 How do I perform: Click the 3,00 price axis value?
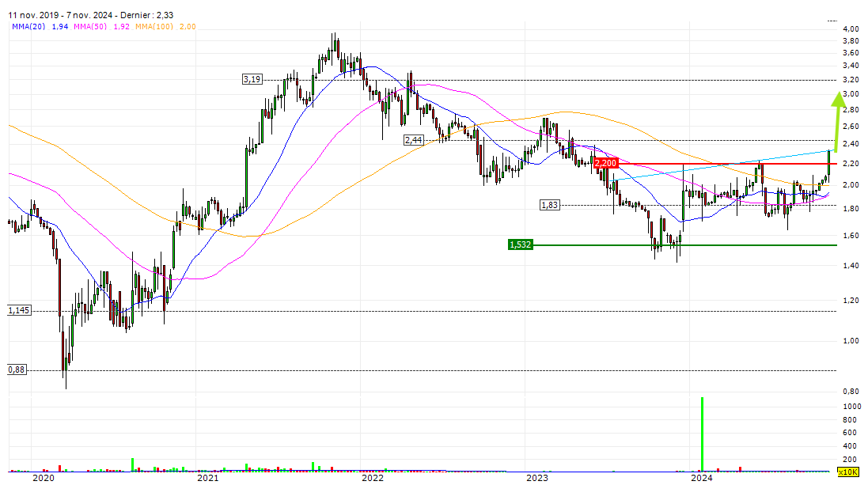click(851, 94)
